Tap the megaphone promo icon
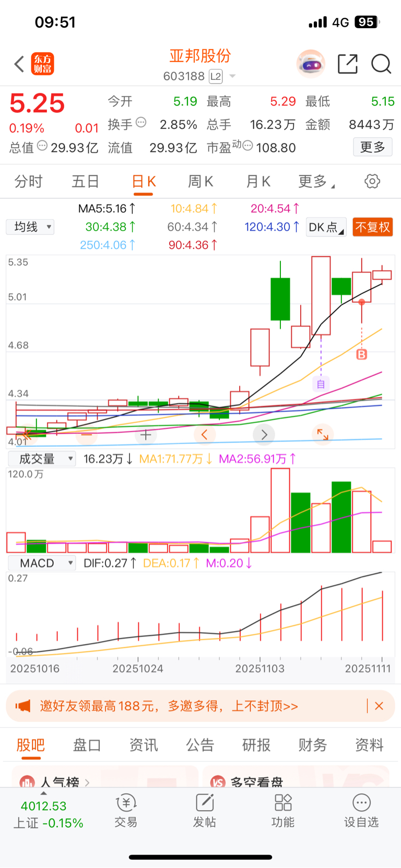The image size is (401, 868). click(x=23, y=706)
